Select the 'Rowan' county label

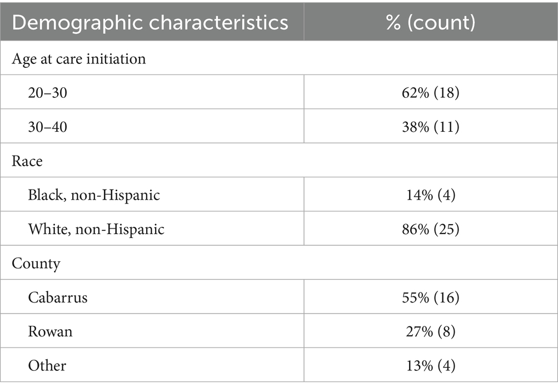point(50,331)
